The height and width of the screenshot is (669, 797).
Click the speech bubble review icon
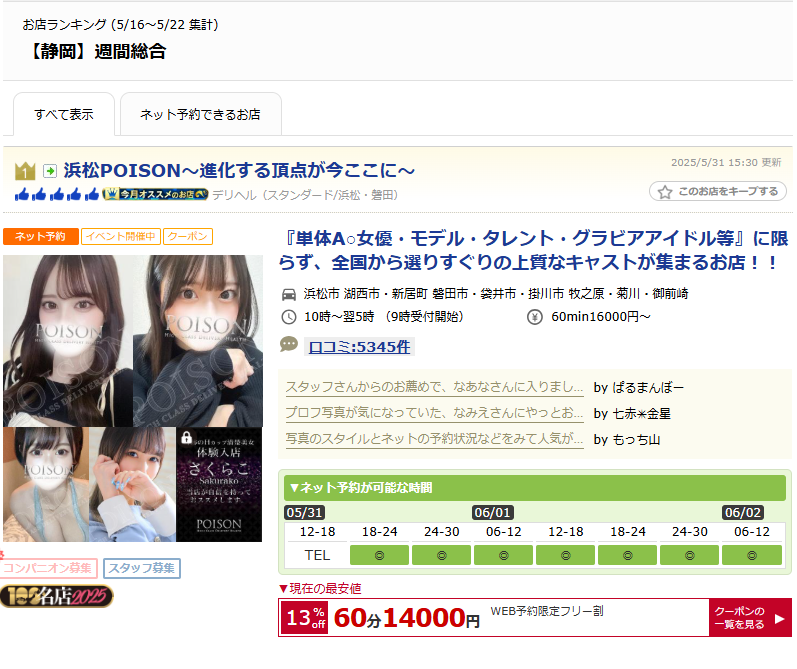(x=289, y=345)
